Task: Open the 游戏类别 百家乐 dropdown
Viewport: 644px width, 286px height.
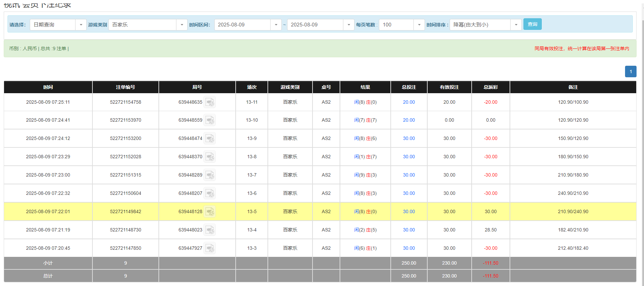Action: point(181,25)
